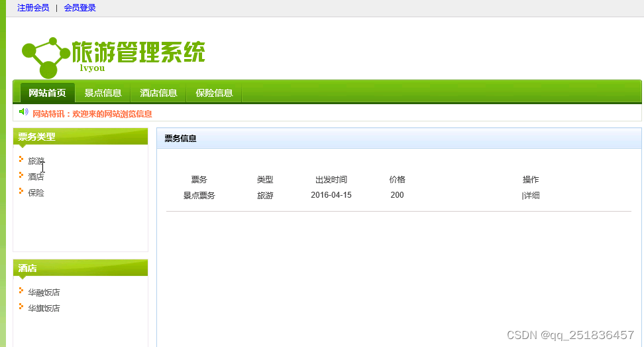Click the 网站特讯 announcement text
Screen dimensions: 644x347
click(92, 114)
